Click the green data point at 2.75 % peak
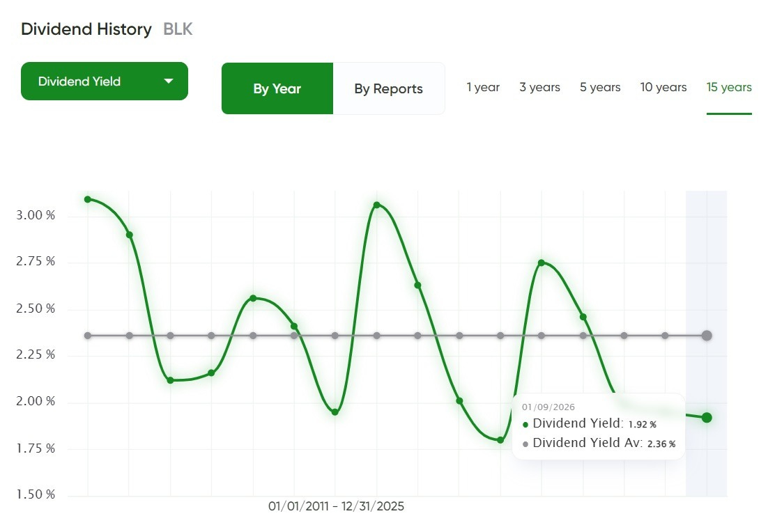The image size is (768, 532). [x=542, y=263]
